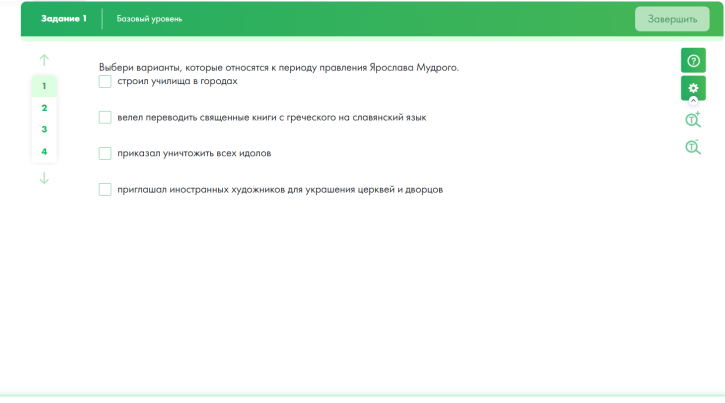This screenshot has height=403, width=725.
Task: Increase text size with magnifier plus icon
Action: click(x=693, y=120)
